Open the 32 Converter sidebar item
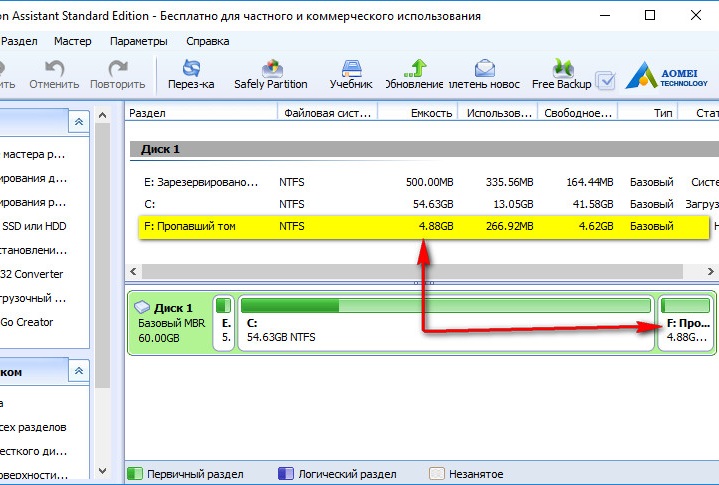The image size is (719, 485). (x=32, y=274)
